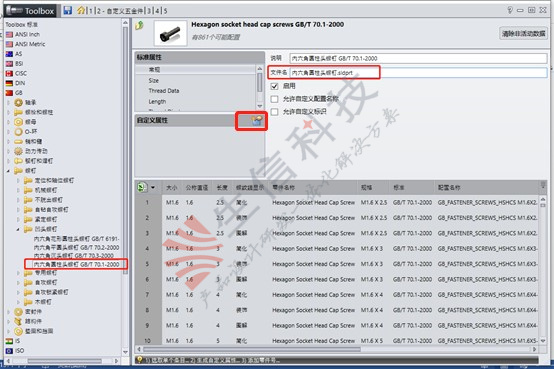The width and height of the screenshot is (554, 369).
Task: Select the IS Indian standard flag
Action: [x=10, y=341]
